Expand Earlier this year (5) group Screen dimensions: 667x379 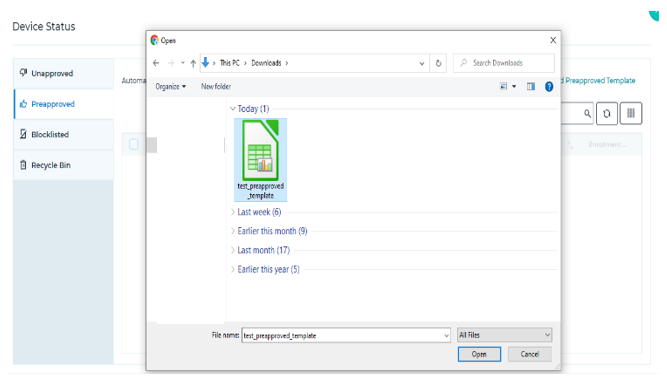point(233,269)
